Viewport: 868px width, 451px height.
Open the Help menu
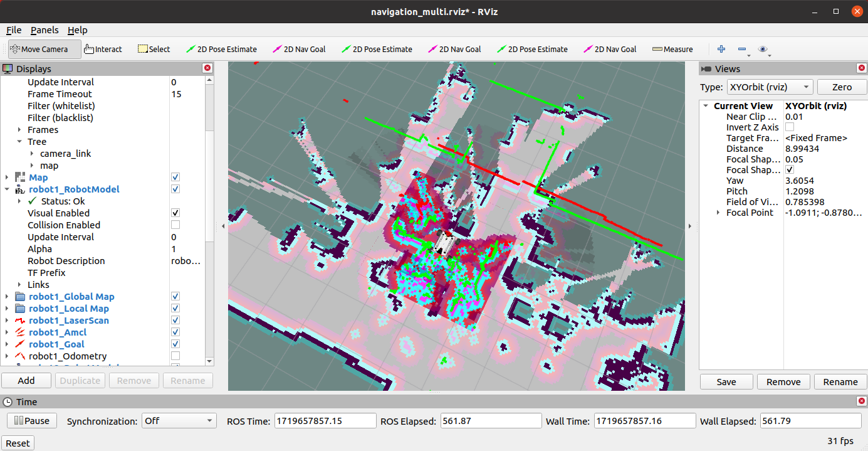point(78,30)
